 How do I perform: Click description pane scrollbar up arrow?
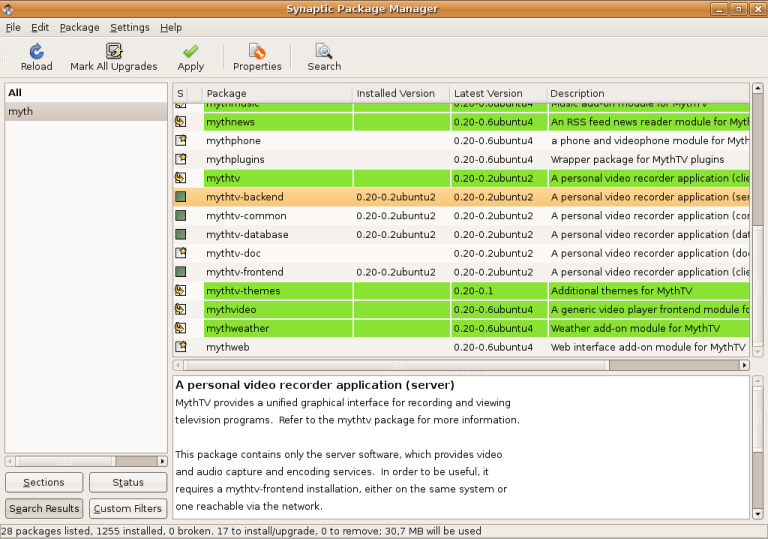(758, 381)
